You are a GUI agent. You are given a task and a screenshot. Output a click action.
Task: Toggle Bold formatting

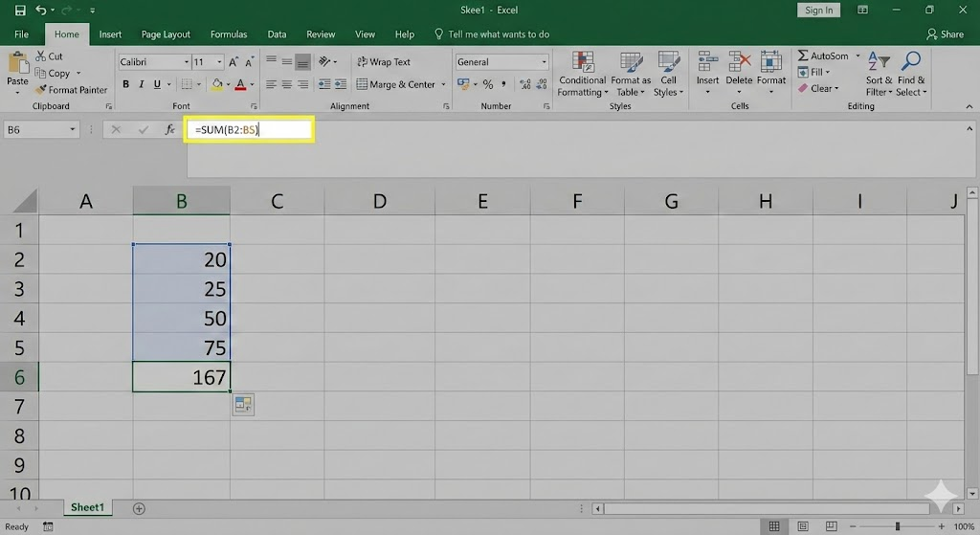(x=125, y=85)
